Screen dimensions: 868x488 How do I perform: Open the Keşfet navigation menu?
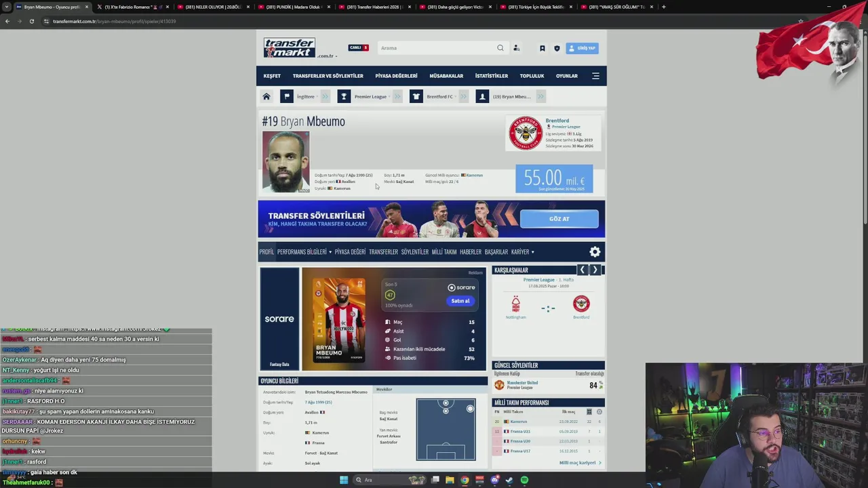272,76
